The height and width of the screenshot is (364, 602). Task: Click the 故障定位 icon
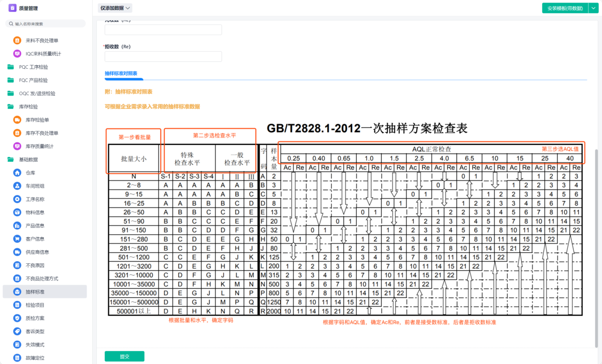(17, 357)
